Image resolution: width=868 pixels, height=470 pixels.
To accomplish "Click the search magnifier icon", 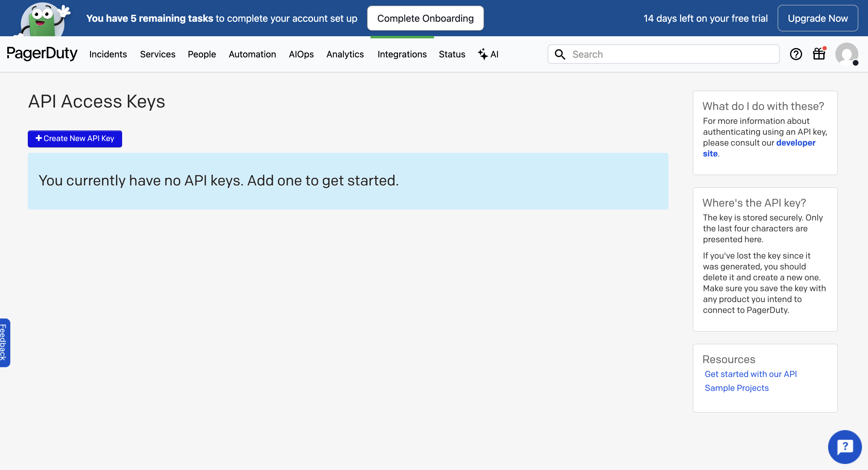I will tap(560, 54).
